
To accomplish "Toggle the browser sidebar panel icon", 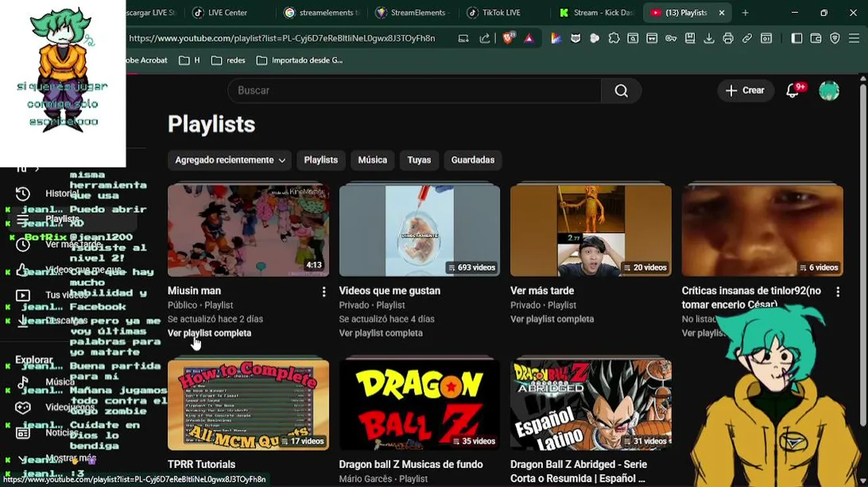I will point(796,39).
